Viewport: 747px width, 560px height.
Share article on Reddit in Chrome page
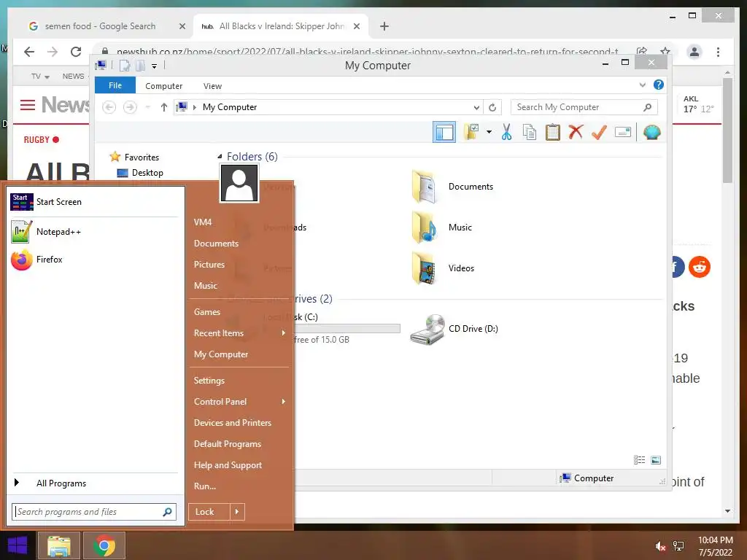(700, 267)
